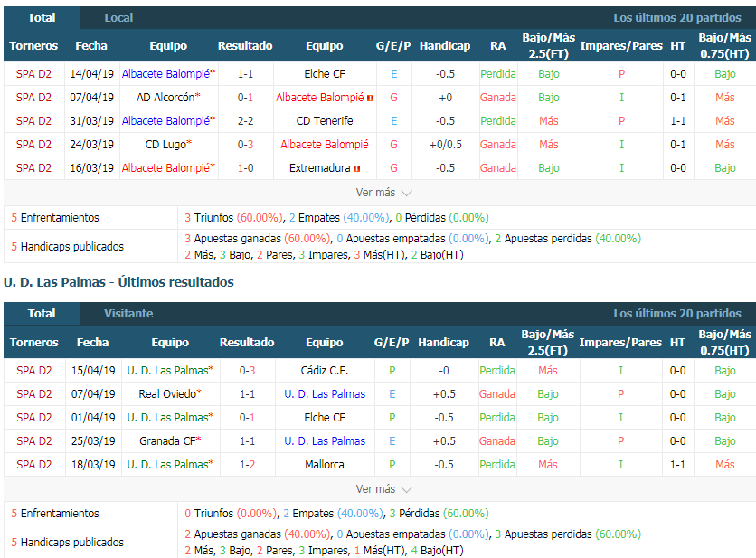The width and height of the screenshot is (756, 558).
Task: Open Real Oviedo team link
Action: click(170, 394)
